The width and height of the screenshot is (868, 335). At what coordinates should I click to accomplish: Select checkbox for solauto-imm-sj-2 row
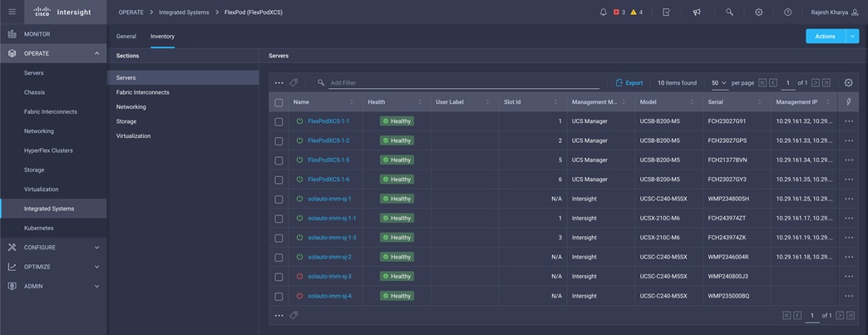[279, 257]
